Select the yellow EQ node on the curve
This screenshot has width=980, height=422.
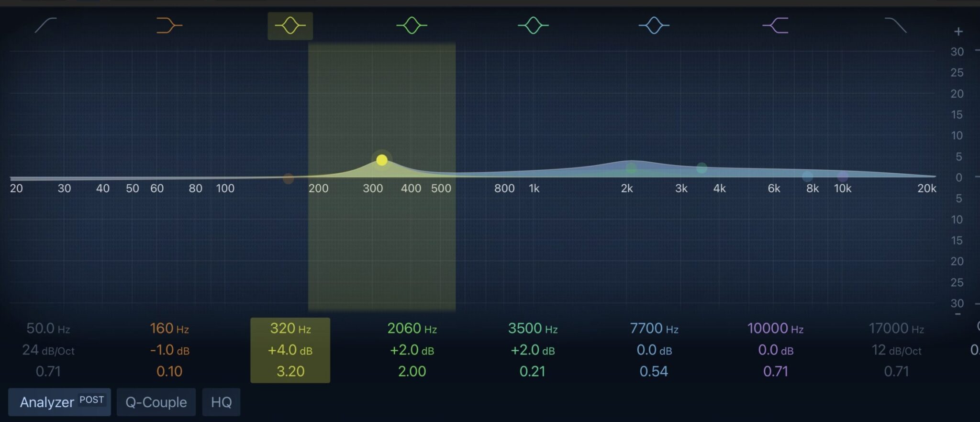coord(382,160)
